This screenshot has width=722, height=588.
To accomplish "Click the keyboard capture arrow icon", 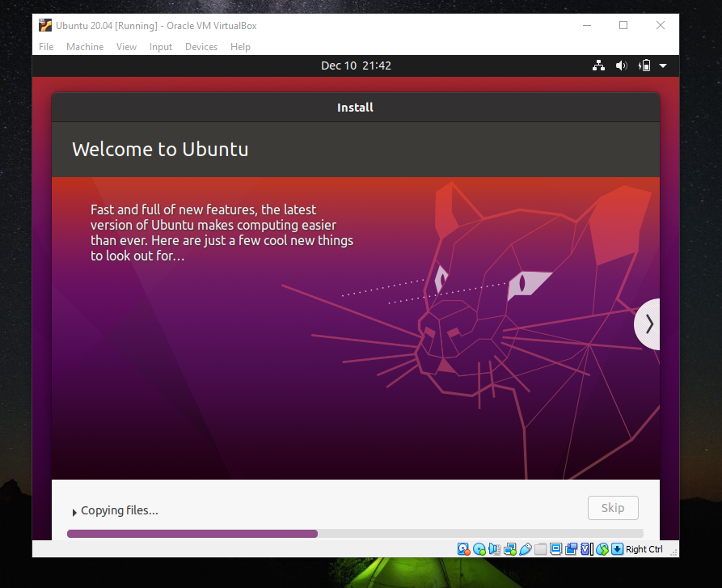I will [x=617, y=549].
